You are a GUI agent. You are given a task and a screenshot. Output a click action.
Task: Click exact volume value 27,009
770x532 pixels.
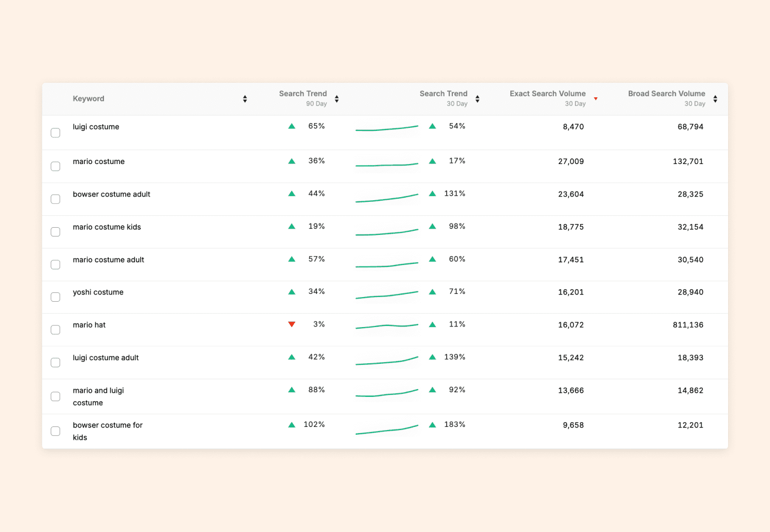point(571,161)
